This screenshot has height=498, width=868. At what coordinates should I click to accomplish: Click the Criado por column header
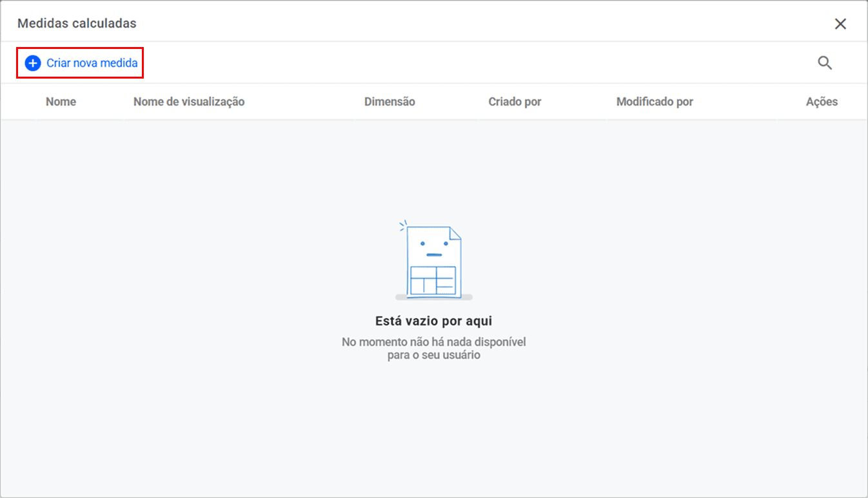(515, 102)
